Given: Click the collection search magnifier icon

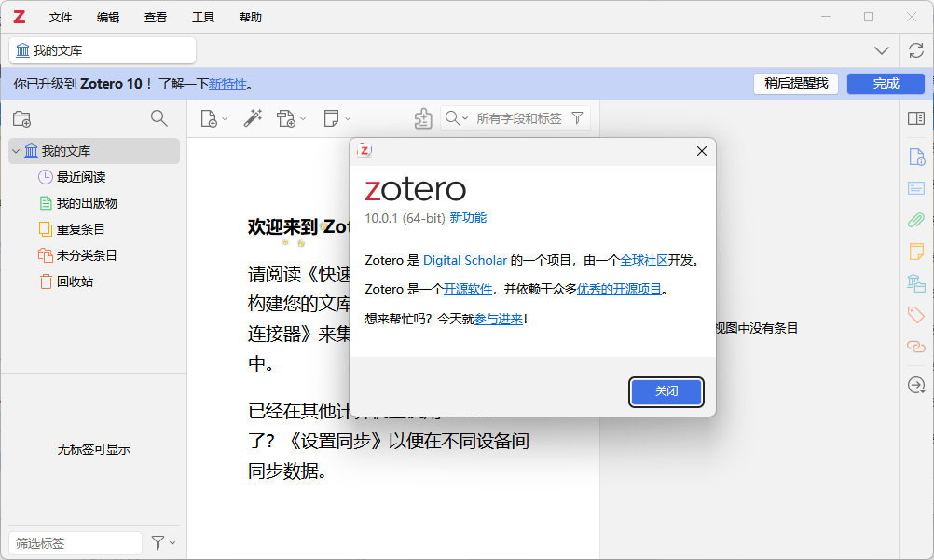Looking at the screenshot, I should [159, 118].
